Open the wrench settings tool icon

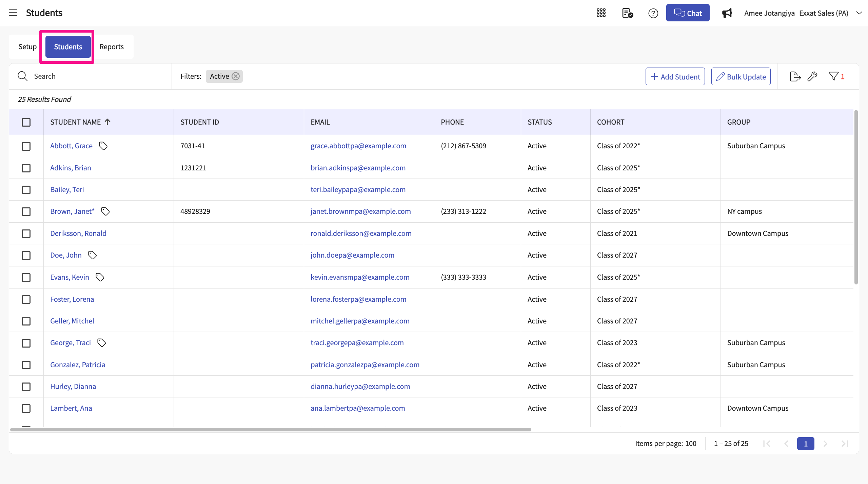(812, 76)
